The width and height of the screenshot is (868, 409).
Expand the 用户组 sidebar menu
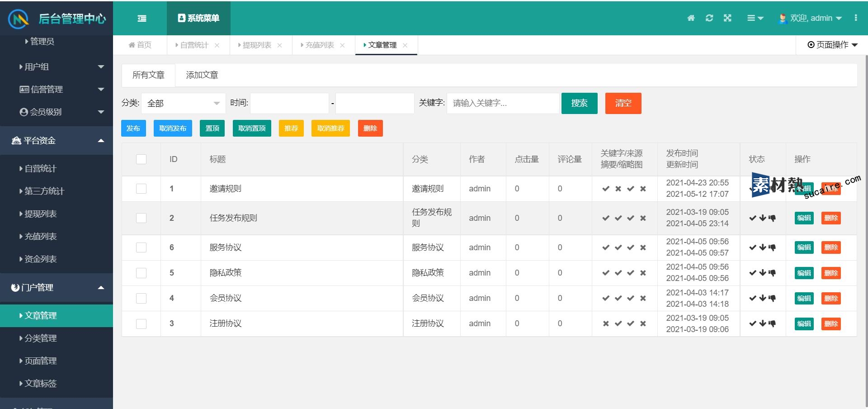(57, 67)
